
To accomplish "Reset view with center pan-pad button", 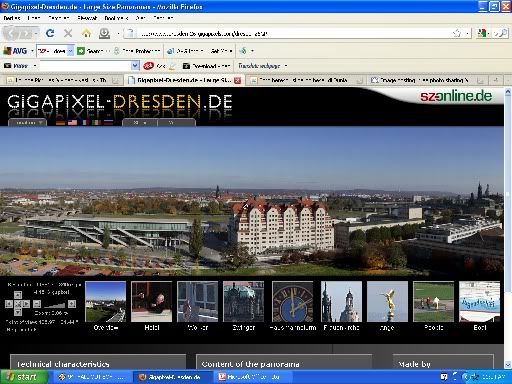I will (18, 304).
